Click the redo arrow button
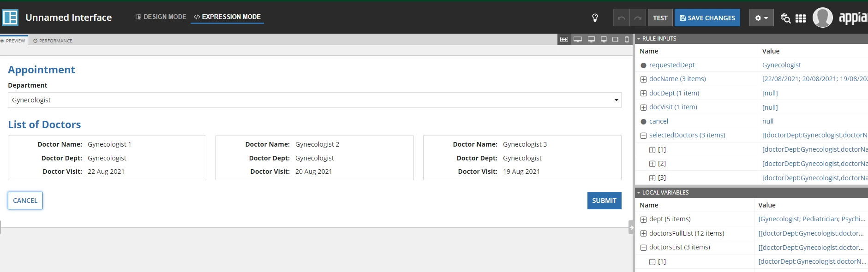This screenshot has width=868, height=272. [x=638, y=18]
